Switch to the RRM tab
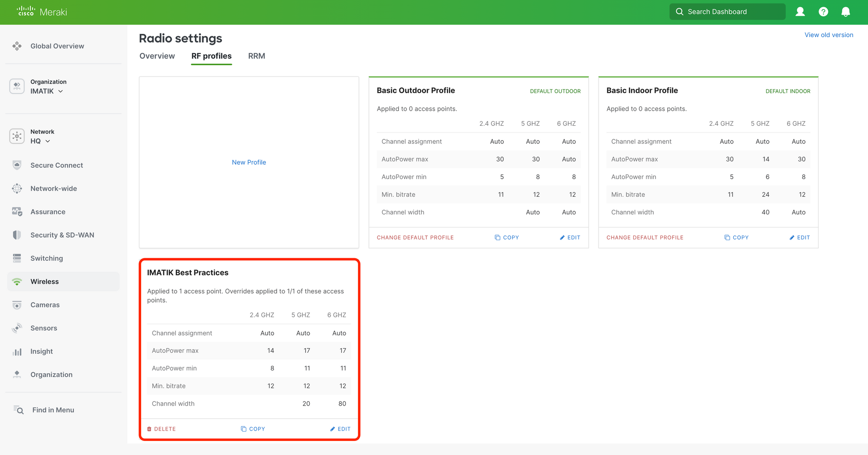Viewport: 868px width, 455px height. tap(256, 56)
